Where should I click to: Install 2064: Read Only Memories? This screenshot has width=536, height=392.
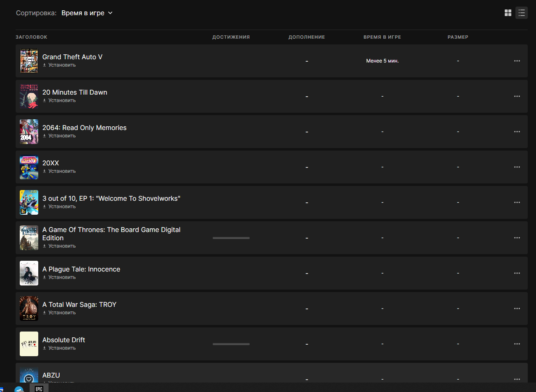pyautogui.click(x=59, y=136)
